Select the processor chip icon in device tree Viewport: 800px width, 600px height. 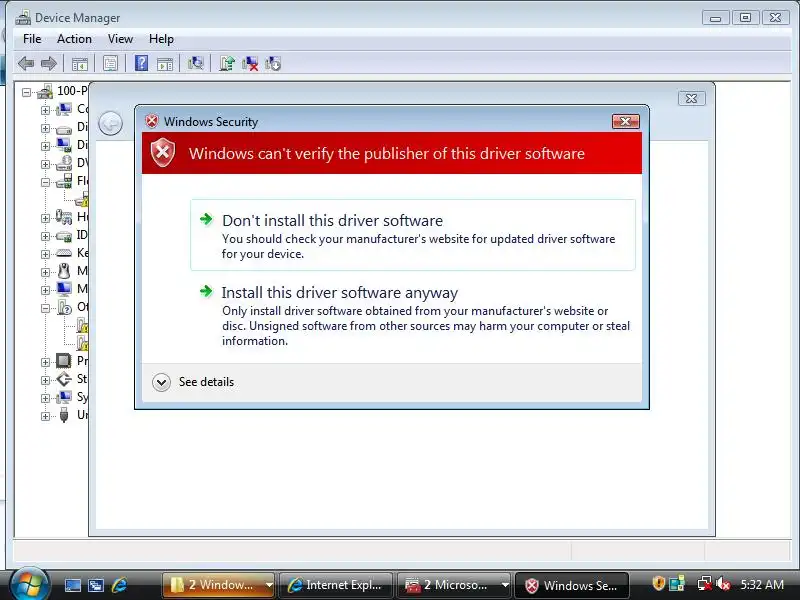(x=64, y=361)
